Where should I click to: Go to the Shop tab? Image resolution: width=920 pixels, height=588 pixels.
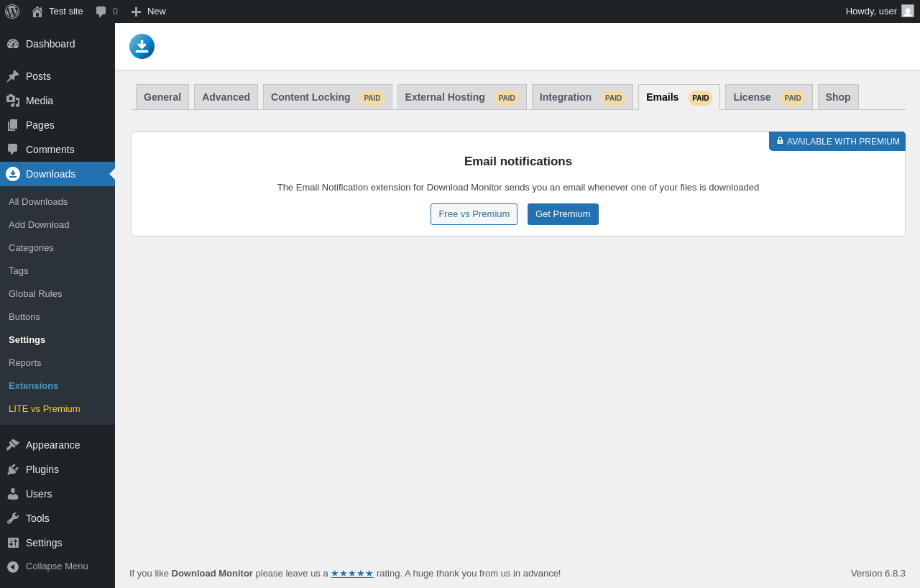(838, 97)
